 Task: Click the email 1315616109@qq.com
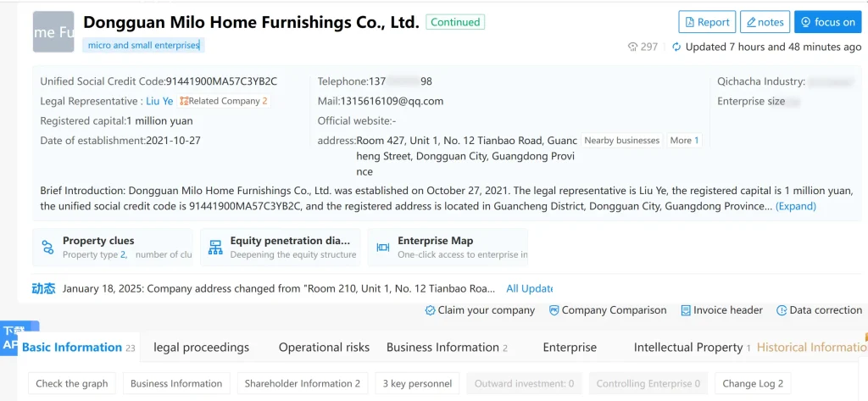[x=392, y=102]
